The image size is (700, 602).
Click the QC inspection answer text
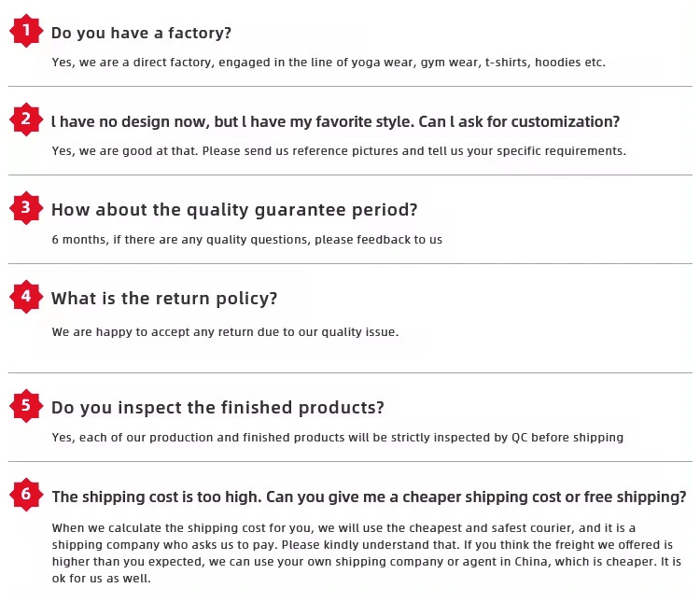pyautogui.click(x=337, y=438)
